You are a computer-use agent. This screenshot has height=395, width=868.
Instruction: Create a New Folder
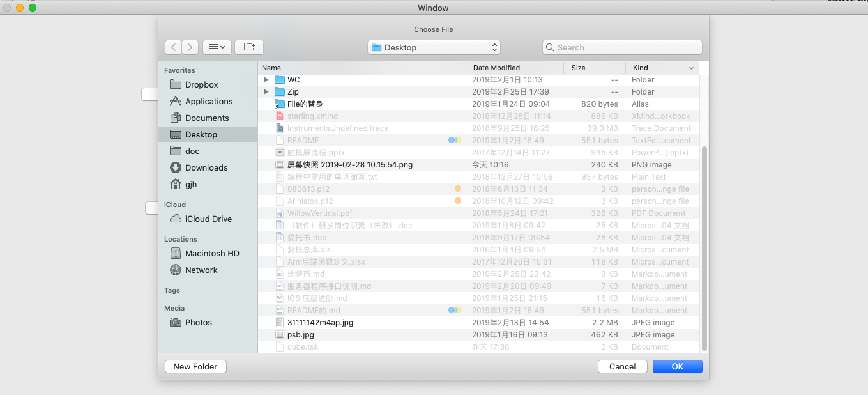click(195, 366)
